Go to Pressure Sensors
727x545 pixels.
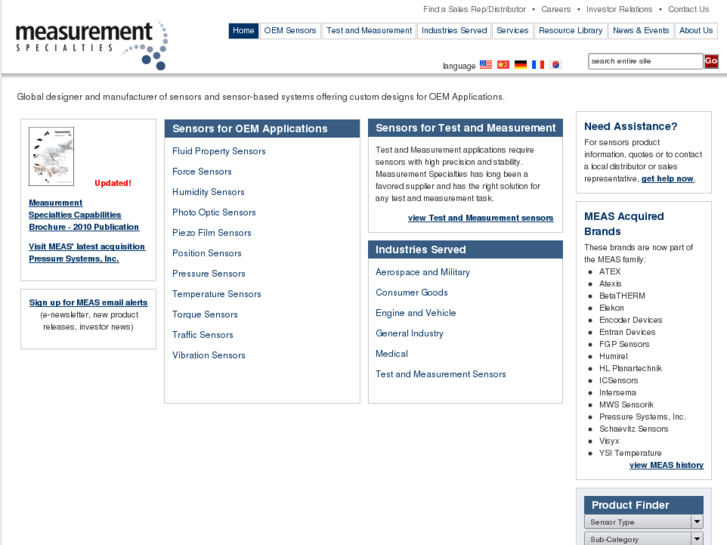[209, 274]
